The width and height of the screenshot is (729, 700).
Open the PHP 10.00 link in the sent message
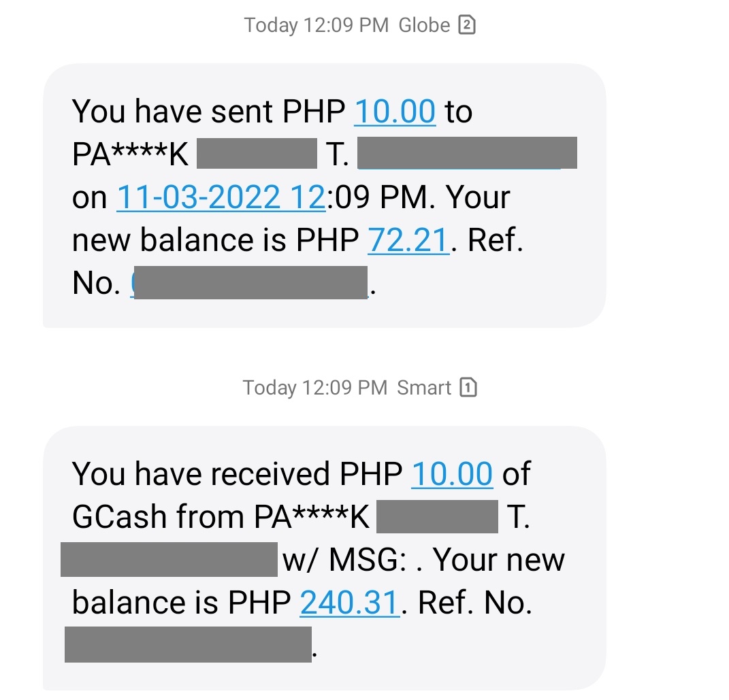[395, 111]
